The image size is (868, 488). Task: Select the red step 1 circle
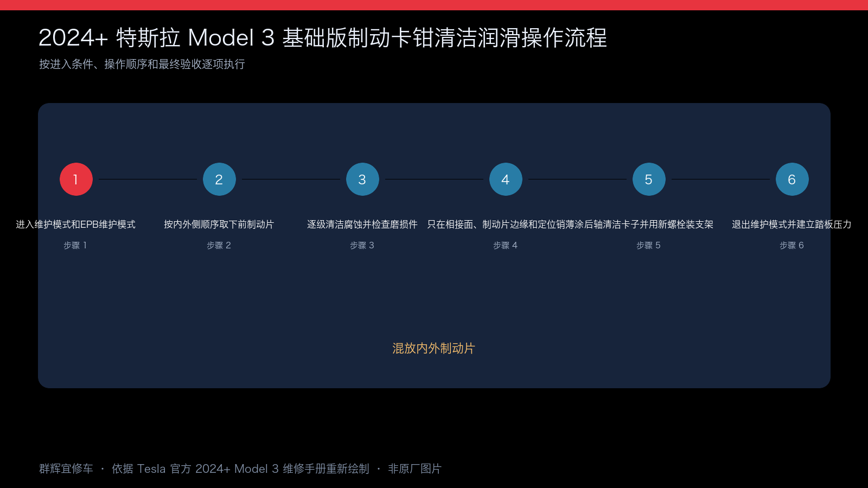(76, 179)
